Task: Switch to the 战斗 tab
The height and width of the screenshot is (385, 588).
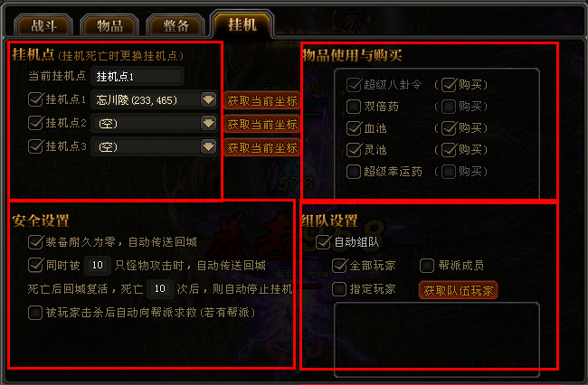Action: click(43, 25)
